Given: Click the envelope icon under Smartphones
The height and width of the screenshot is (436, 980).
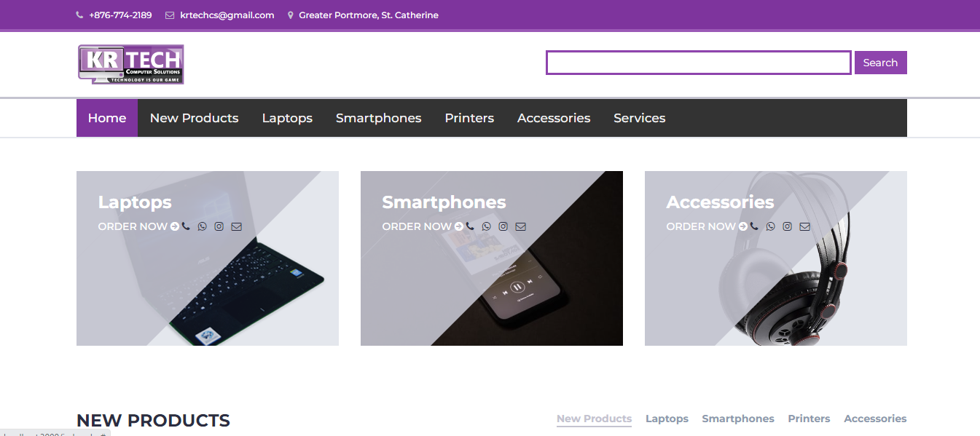Looking at the screenshot, I should click(x=520, y=226).
